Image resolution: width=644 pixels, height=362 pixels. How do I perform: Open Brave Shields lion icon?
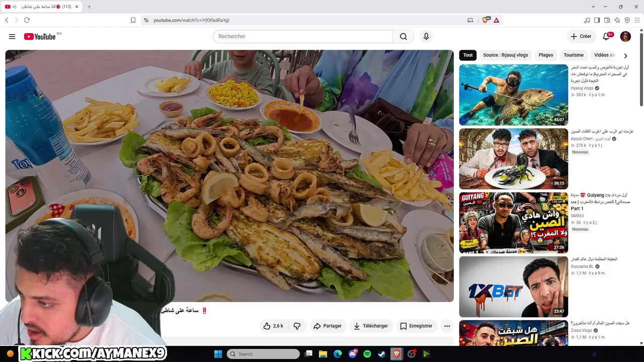(x=486, y=20)
